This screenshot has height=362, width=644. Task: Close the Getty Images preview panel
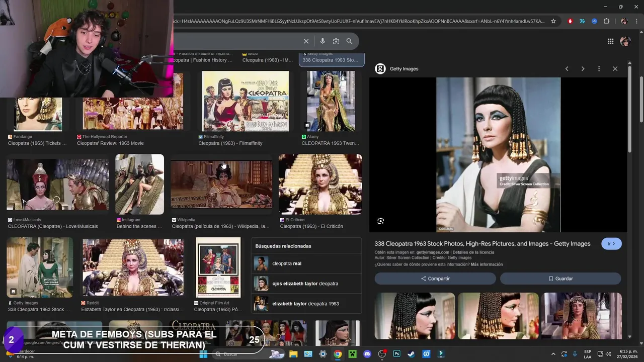point(615,69)
